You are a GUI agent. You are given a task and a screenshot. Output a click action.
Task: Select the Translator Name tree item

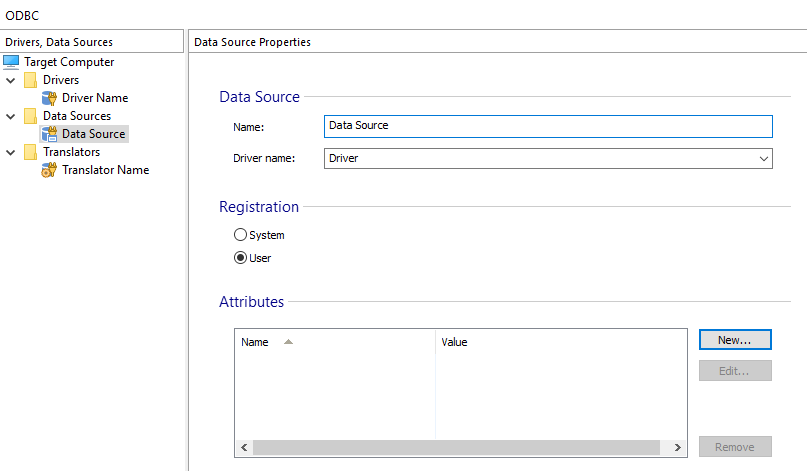(x=106, y=170)
